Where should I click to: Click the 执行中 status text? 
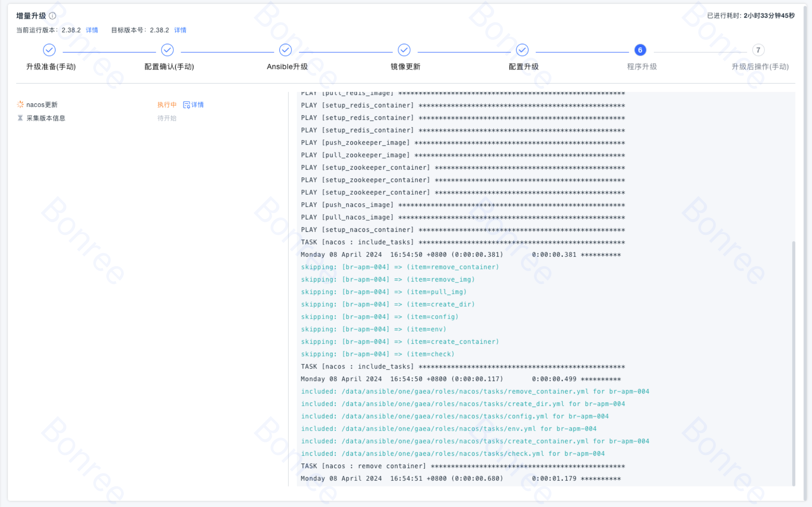point(167,104)
